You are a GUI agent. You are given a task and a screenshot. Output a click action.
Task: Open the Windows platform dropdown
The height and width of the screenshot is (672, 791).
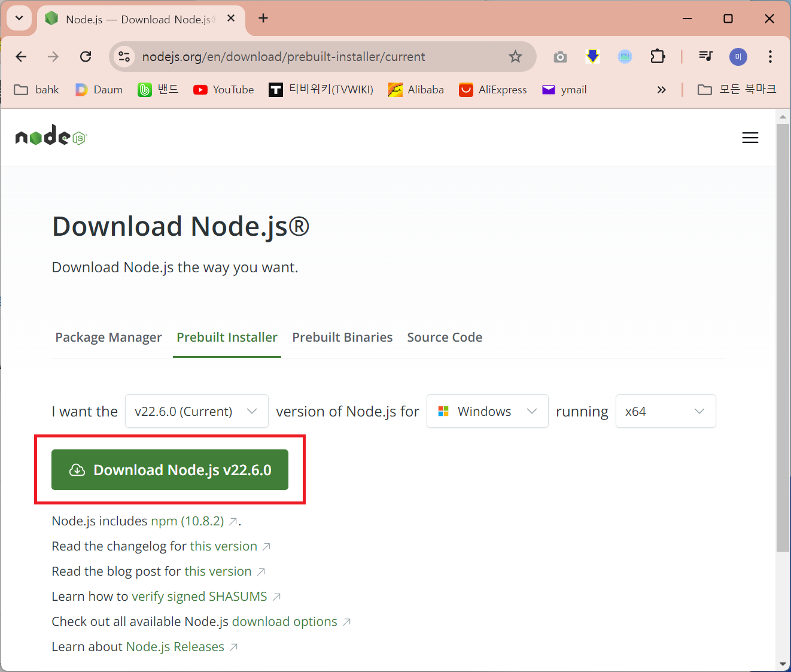tap(488, 411)
